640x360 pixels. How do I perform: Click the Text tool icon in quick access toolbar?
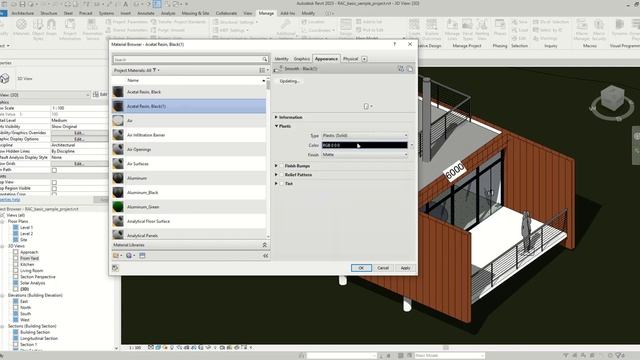[x=125, y=4]
